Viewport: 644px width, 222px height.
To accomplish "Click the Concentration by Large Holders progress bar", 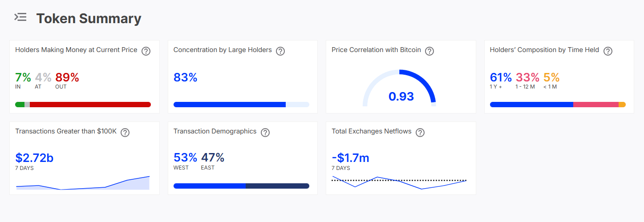I will pyautogui.click(x=241, y=105).
